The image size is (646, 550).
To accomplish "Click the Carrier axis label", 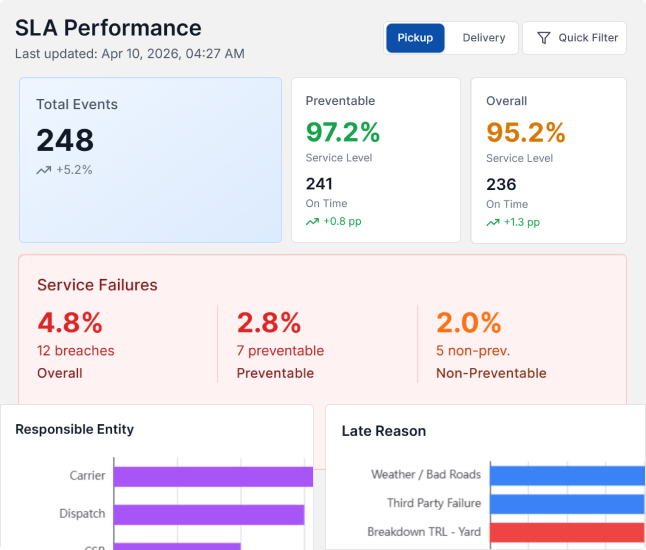I will [87, 475].
